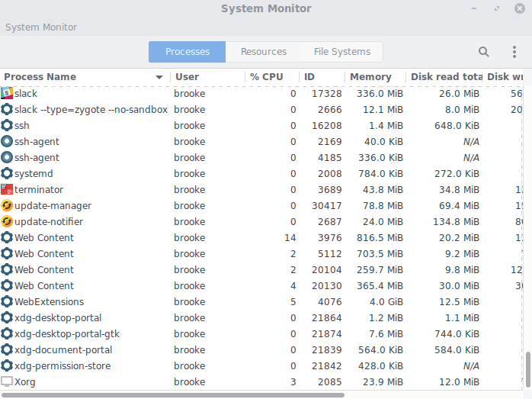Image resolution: width=532 pixels, height=399 pixels.
Task: Click the 4.0 GiB memory value
Action: click(x=388, y=301)
